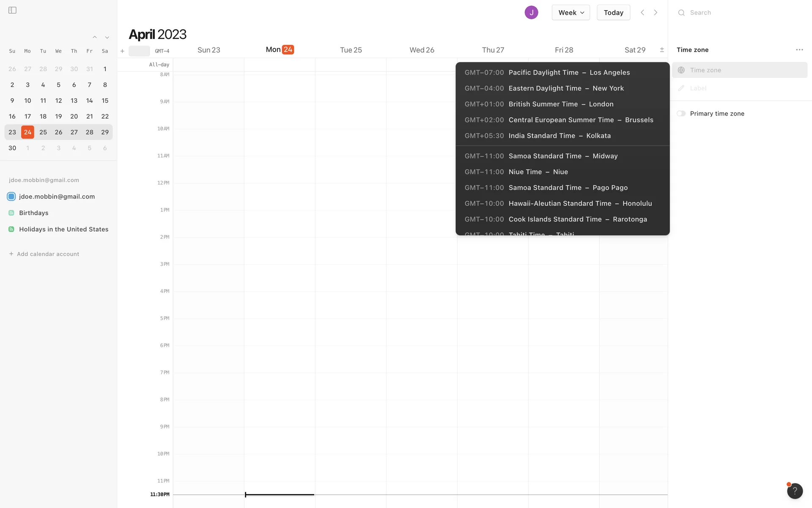Click the expand icon next to Sat 29
This screenshot has width=812, height=508.
[662, 50]
